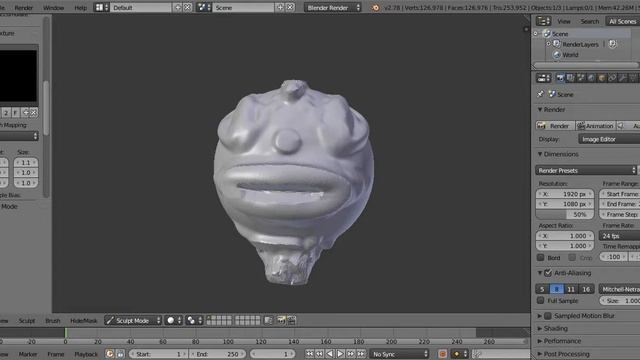This screenshot has width=640, height=360.
Task: Expand the Performance panel
Action: point(540,341)
